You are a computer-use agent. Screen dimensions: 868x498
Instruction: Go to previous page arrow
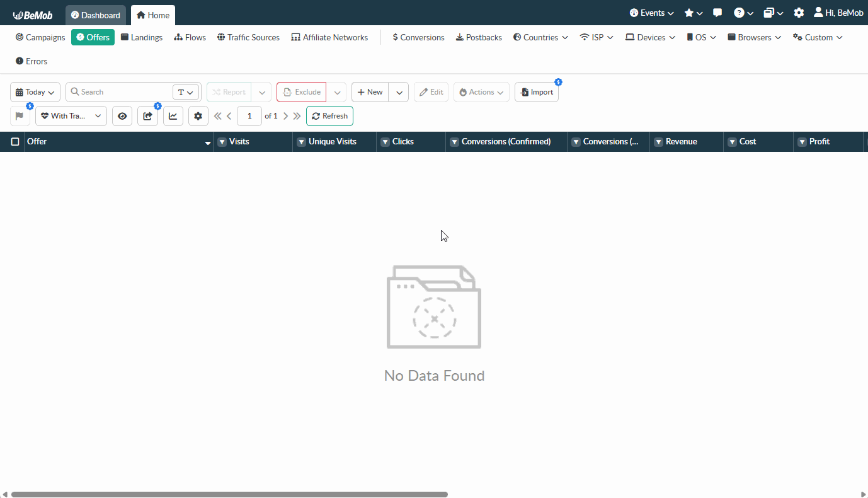coord(229,116)
